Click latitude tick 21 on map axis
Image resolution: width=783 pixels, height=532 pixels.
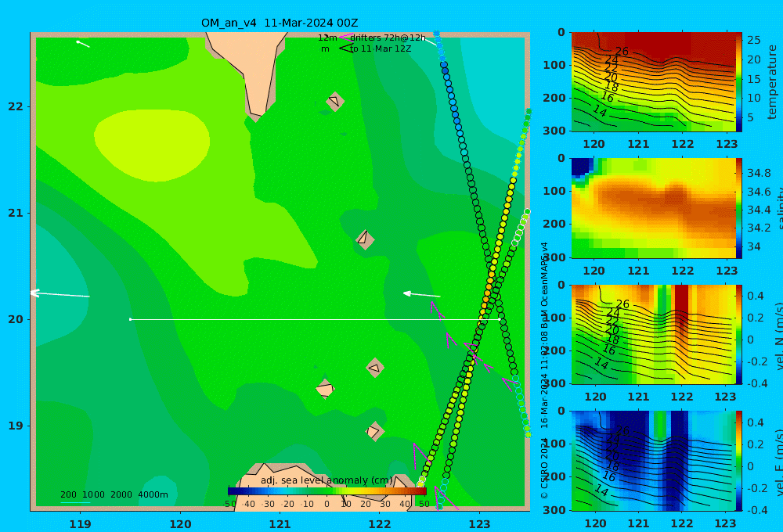16,213
